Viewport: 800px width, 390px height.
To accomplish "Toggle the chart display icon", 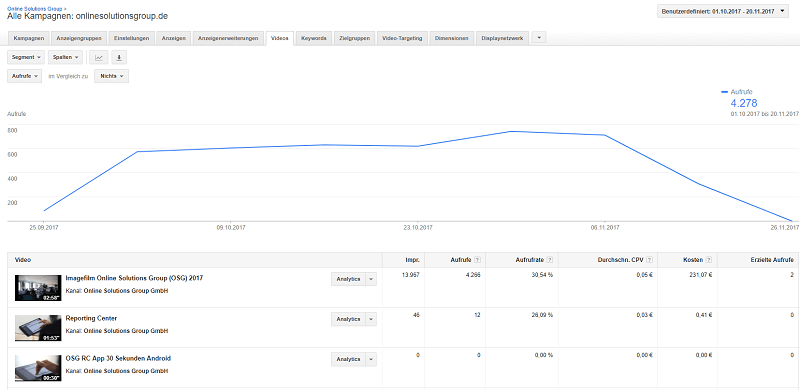I will coord(98,57).
